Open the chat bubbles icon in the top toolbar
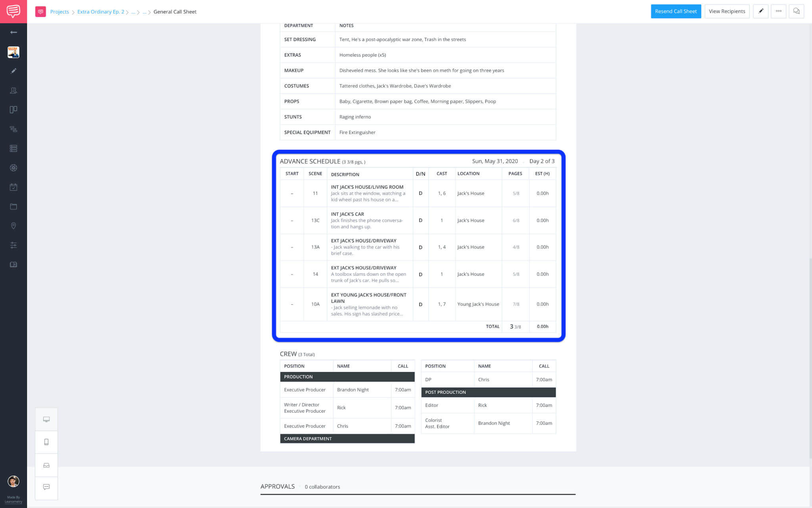Screen dimensions: 812x508 coord(796,11)
